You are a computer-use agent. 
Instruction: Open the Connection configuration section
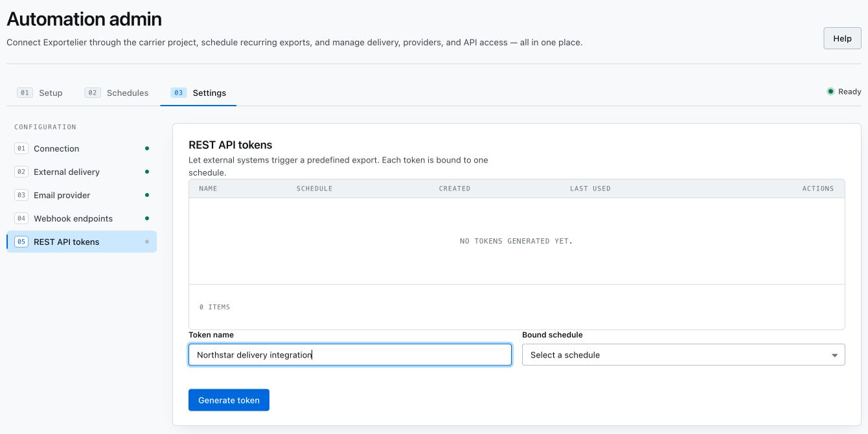(x=82, y=148)
